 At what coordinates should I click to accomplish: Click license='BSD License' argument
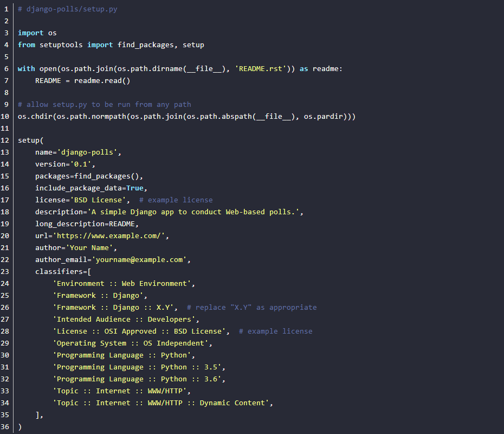pyautogui.click(x=82, y=200)
